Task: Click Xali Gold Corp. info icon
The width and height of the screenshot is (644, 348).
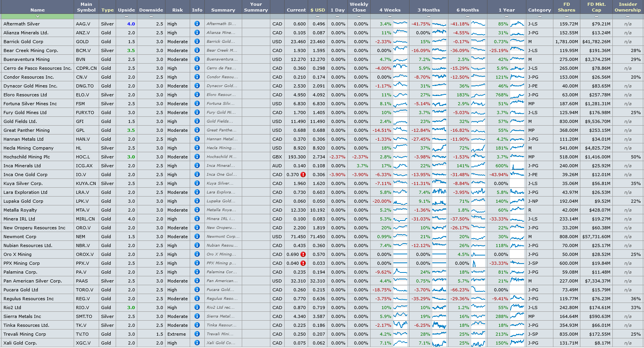Action: 197,343
